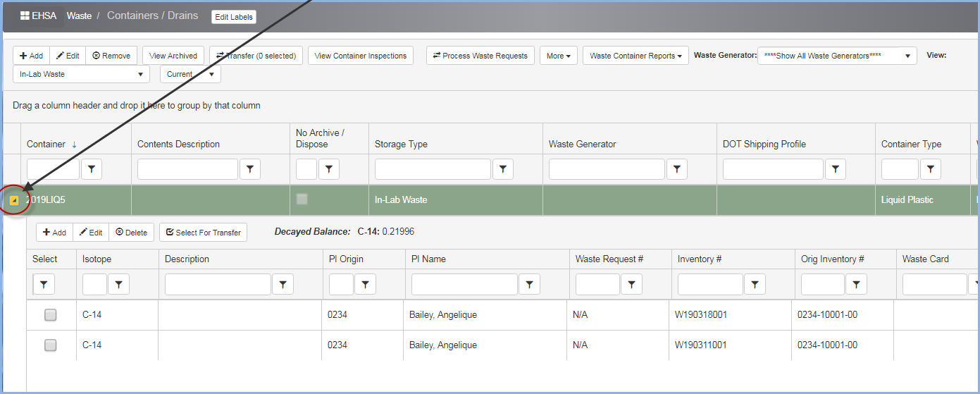Click the Waste Generator column header
Screen dimensions: 980x394
click(582, 144)
